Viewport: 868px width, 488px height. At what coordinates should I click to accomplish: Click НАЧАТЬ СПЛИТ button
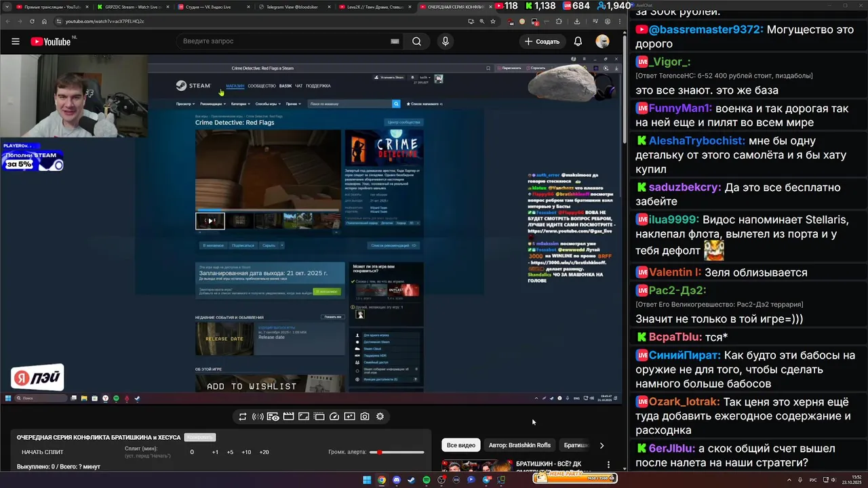tap(43, 452)
